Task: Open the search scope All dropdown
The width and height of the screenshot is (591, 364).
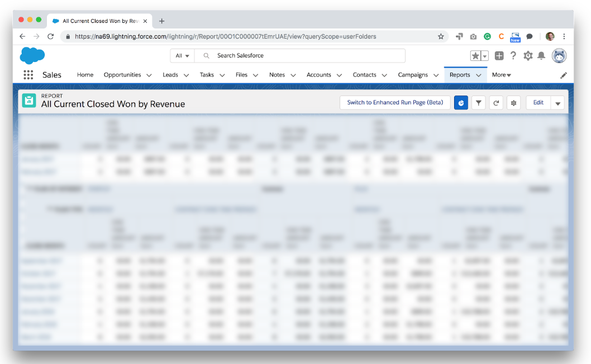Action: [x=182, y=55]
